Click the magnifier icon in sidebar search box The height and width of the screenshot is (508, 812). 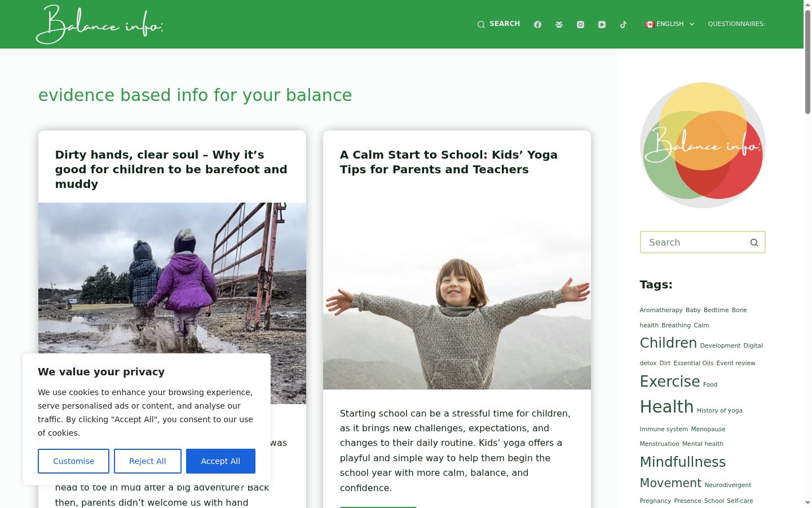coord(754,242)
